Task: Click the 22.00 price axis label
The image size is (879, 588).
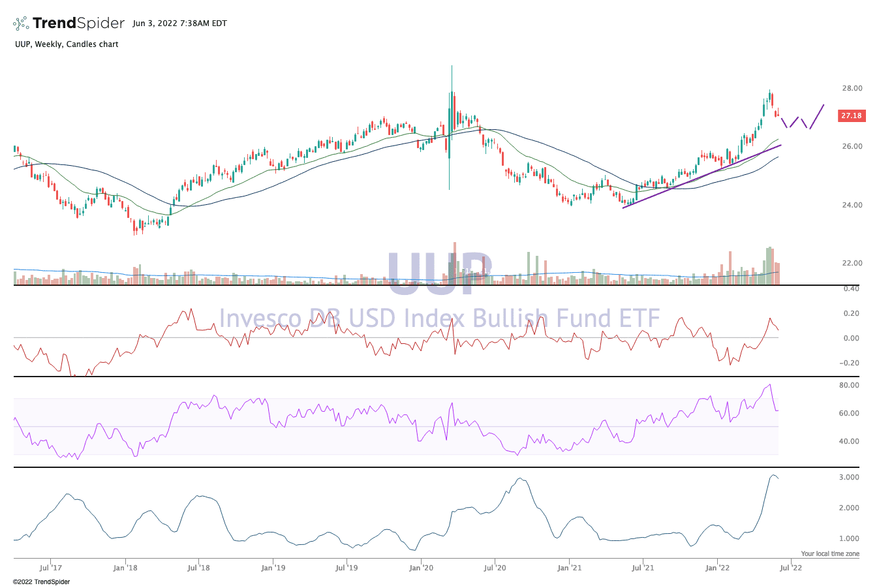Action: [852, 263]
